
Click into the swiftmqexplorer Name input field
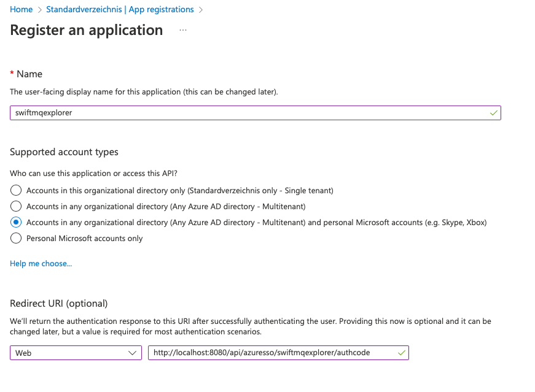246,113
